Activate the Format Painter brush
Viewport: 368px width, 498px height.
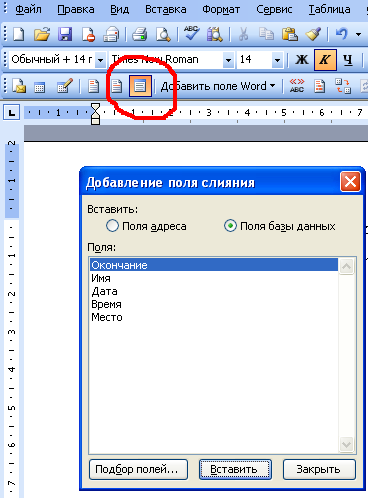pos(313,34)
